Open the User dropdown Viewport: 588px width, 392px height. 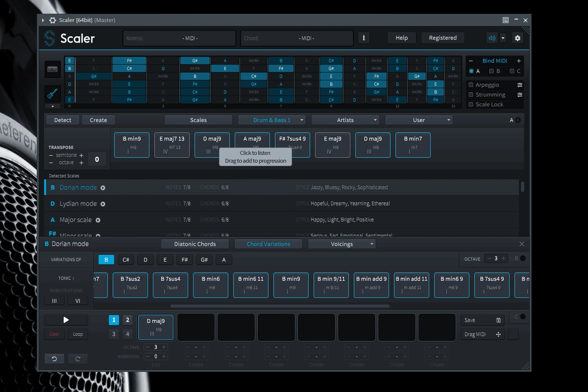tap(419, 120)
